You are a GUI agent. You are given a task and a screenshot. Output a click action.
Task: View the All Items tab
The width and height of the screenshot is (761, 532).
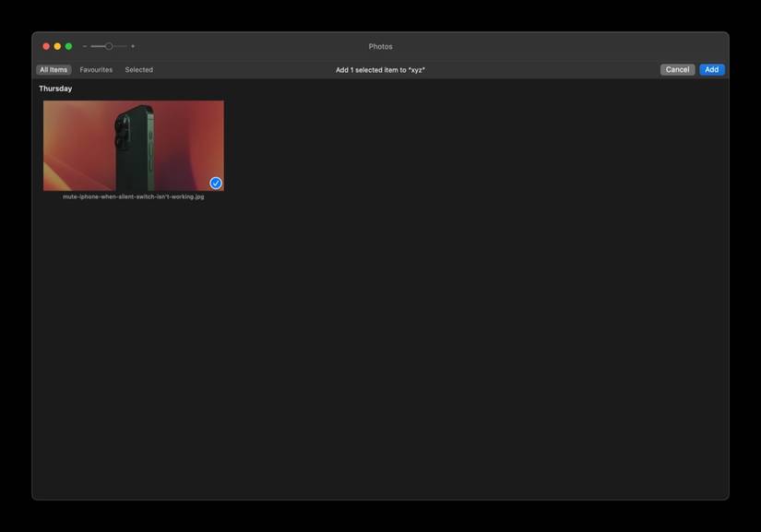click(x=52, y=69)
